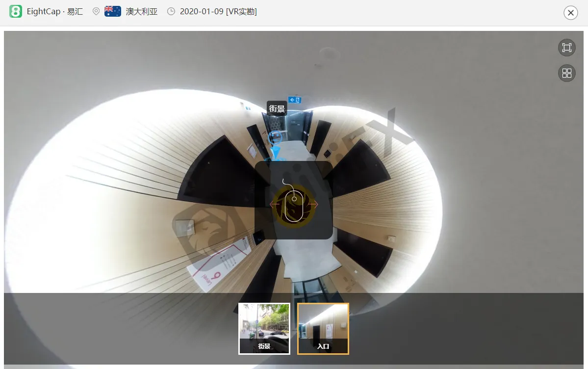The width and height of the screenshot is (588, 369).
Task: Enter fullscreen mode for the panorama
Action: (x=566, y=48)
